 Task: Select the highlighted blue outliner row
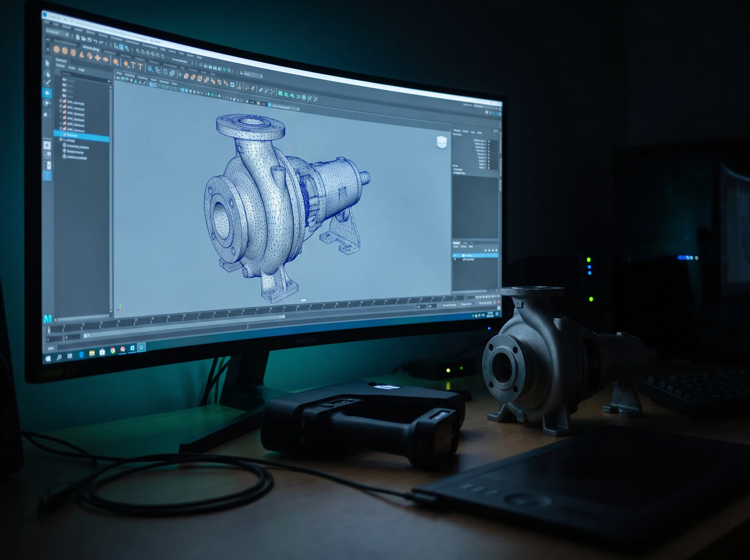pos(81,136)
